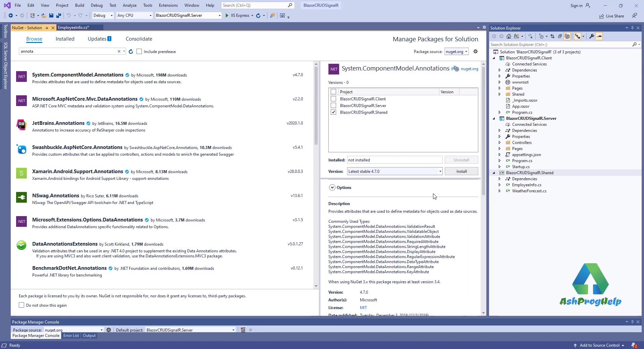Image resolution: width=644 pixels, height=349 pixels.
Task: Open the Any CPU platform dropdown
Action: 134,15
